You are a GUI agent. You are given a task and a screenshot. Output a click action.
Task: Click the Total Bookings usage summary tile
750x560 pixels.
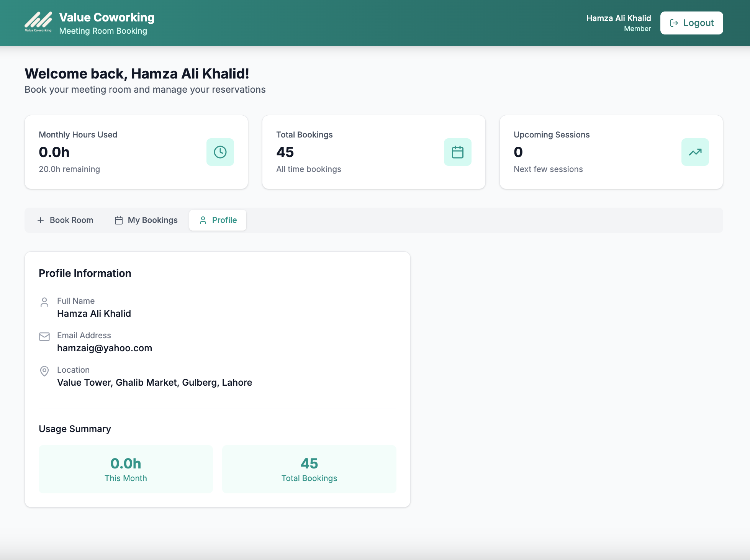click(x=309, y=469)
